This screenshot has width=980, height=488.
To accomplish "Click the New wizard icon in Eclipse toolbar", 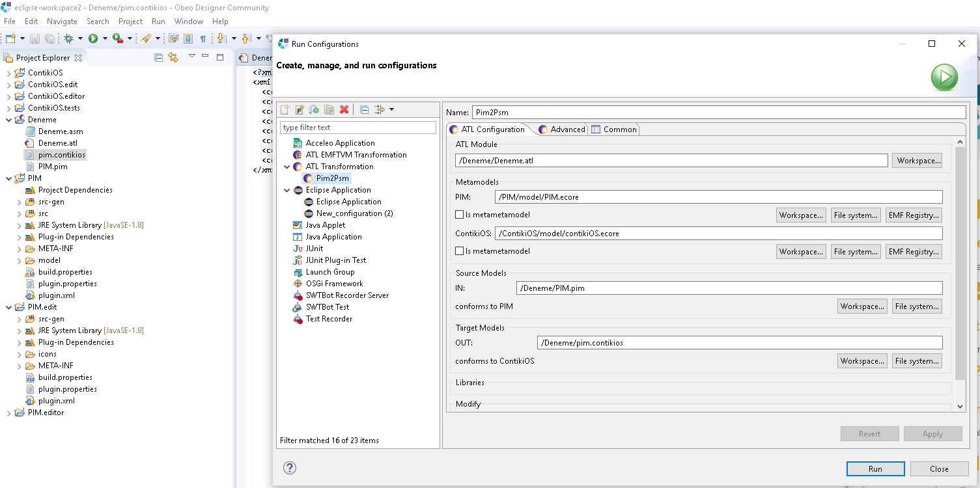I will coord(10,38).
